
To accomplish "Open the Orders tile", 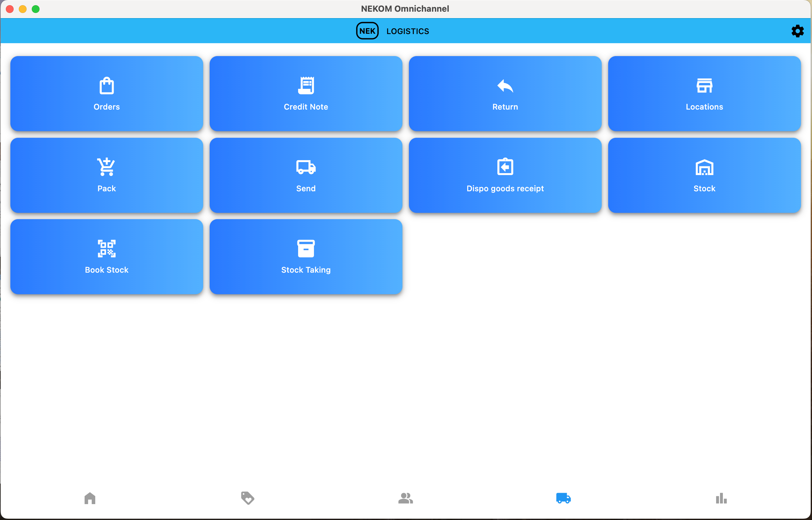I will coord(107,94).
